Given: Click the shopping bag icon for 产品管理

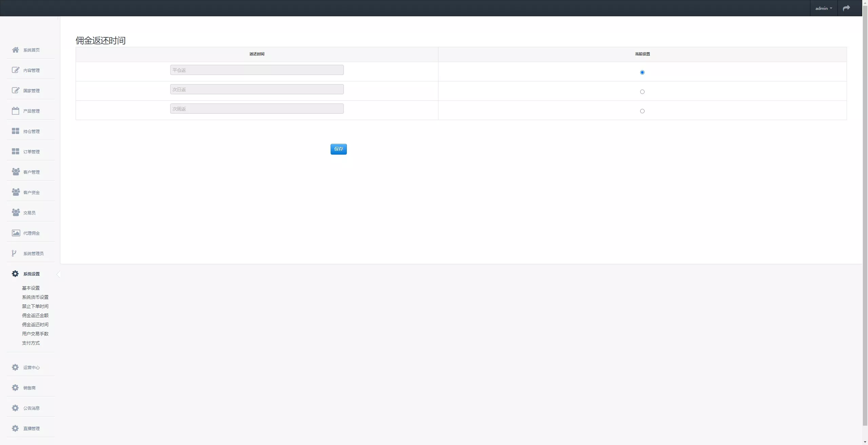Looking at the screenshot, I should pyautogui.click(x=15, y=111).
